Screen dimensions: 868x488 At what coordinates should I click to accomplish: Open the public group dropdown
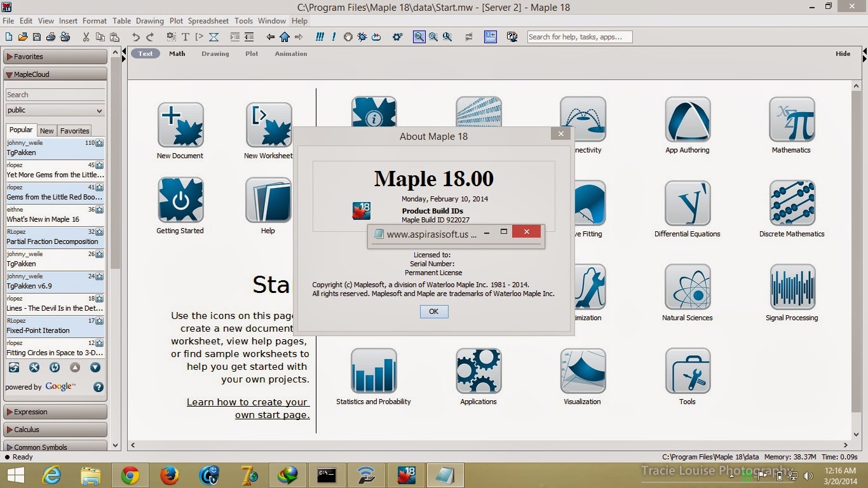(55, 110)
